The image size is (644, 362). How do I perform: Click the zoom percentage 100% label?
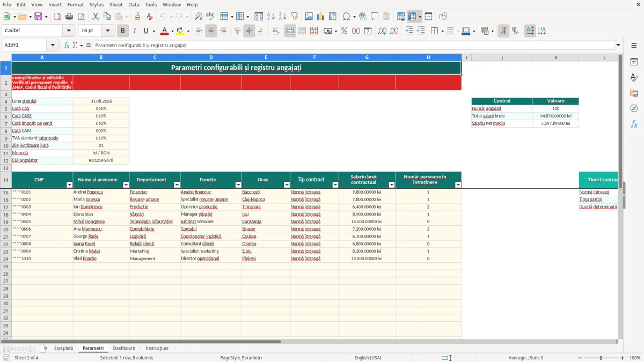point(634,358)
